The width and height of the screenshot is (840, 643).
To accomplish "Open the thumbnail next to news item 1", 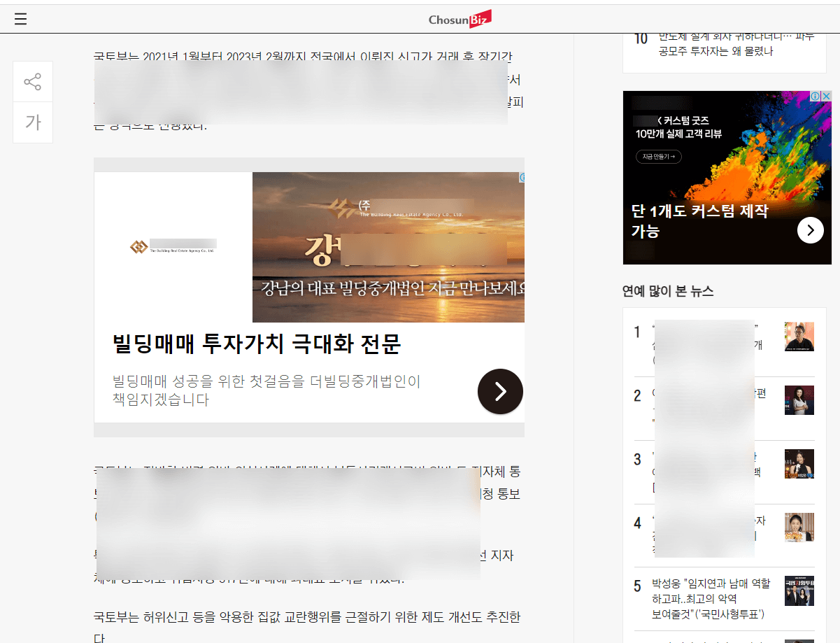I will 799,337.
